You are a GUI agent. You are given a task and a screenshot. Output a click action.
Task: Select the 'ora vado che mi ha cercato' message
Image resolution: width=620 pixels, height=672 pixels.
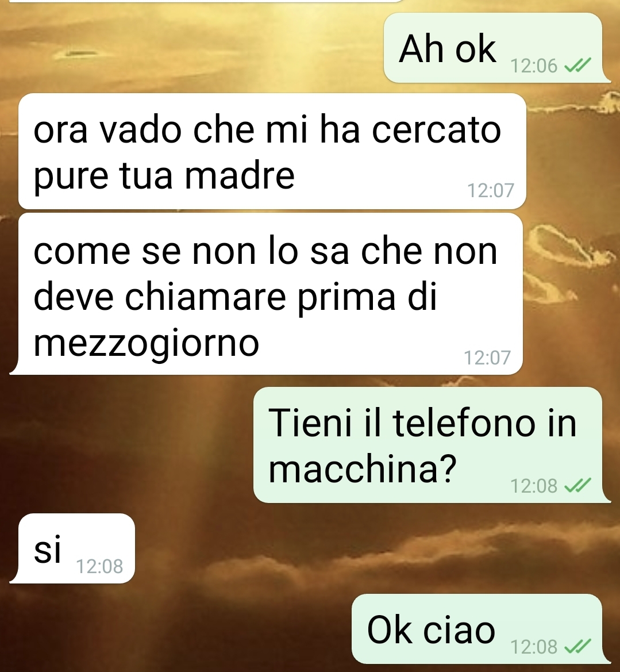click(x=272, y=151)
